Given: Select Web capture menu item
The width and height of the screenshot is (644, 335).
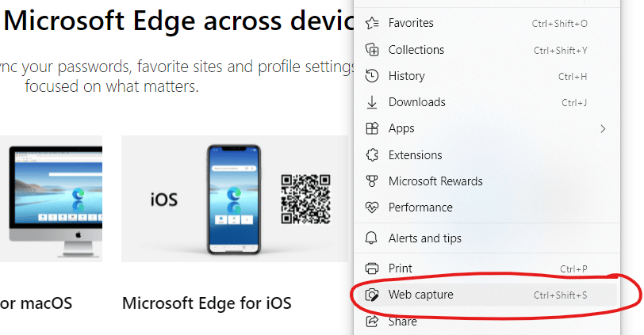Looking at the screenshot, I should (420, 295).
